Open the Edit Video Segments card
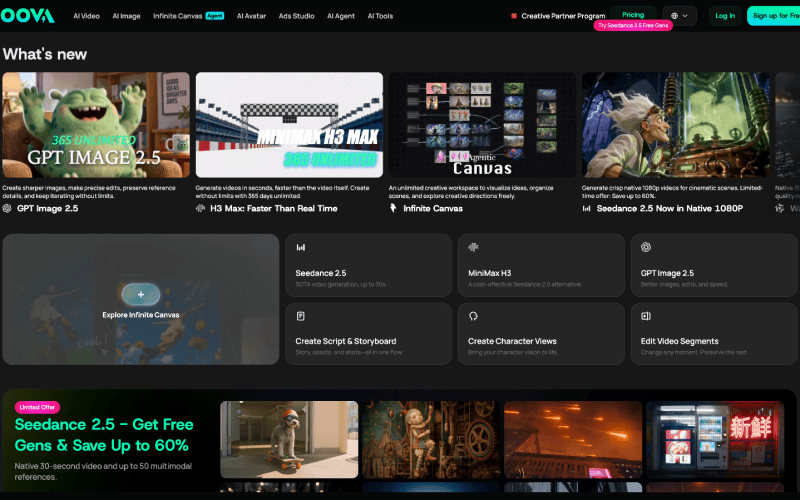The width and height of the screenshot is (800, 500). coord(714,334)
